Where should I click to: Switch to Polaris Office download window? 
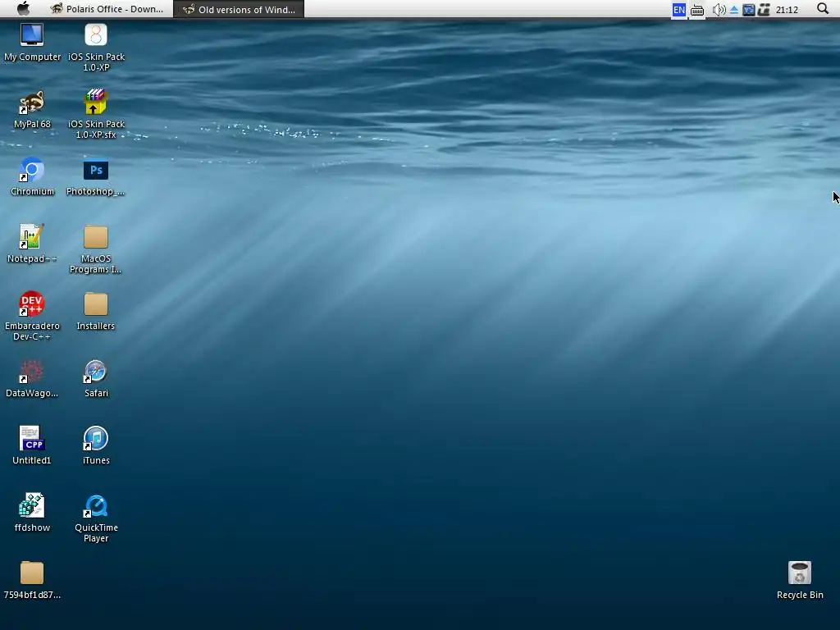coord(107,9)
